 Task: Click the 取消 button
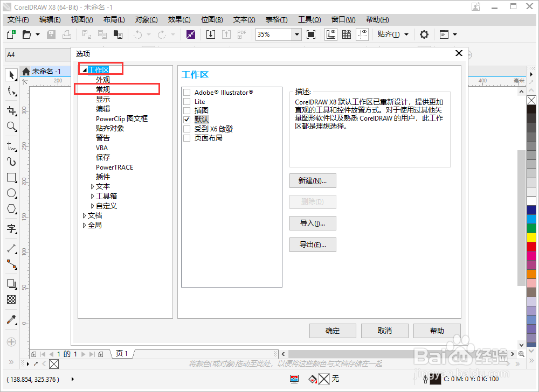click(x=385, y=331)
